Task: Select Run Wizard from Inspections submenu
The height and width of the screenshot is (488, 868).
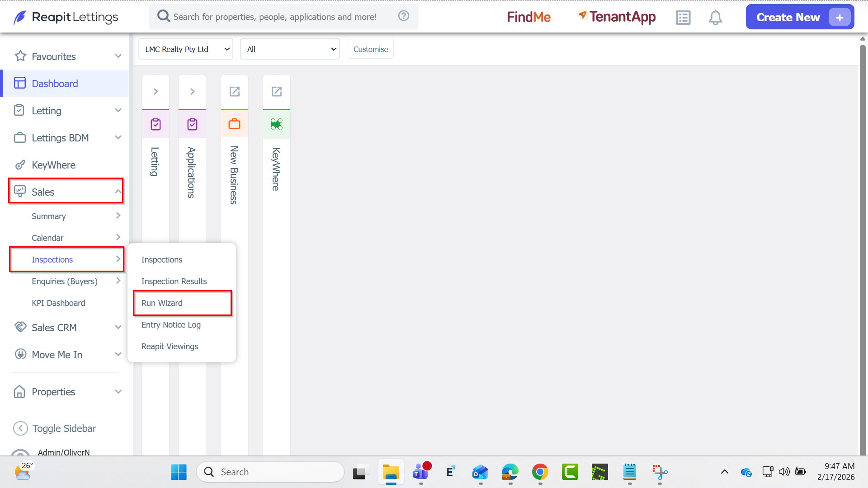Action: tap(162, 303)
